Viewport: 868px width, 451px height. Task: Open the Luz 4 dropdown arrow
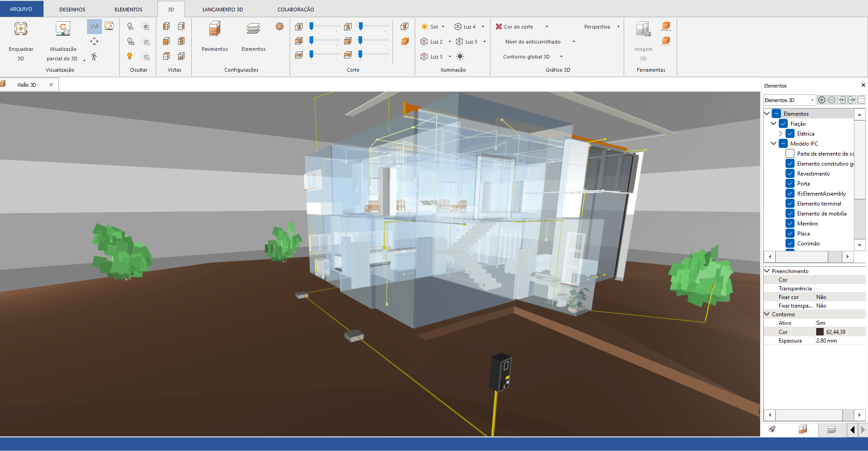[x=483, y=27]
